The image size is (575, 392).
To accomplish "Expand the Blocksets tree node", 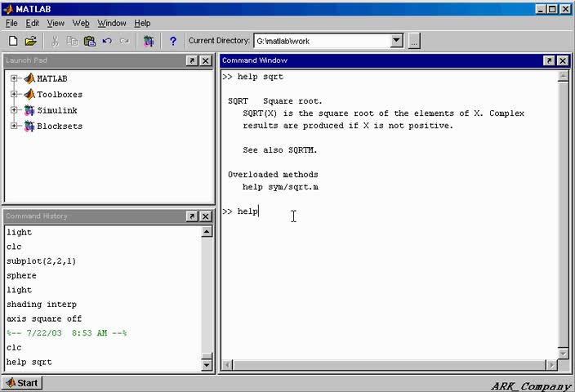I will [14, 126].
